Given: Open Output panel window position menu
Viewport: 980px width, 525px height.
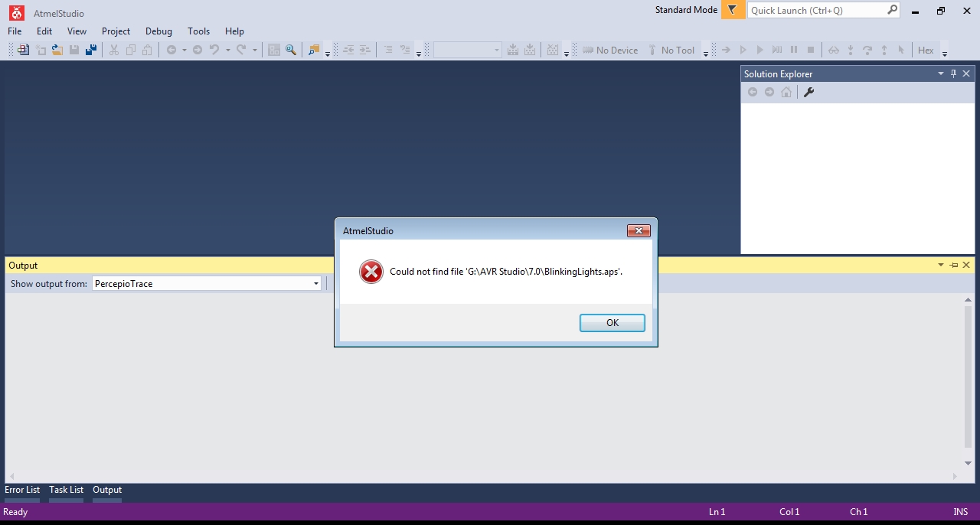Looking at the screenshot, I should tap(941, 265).
